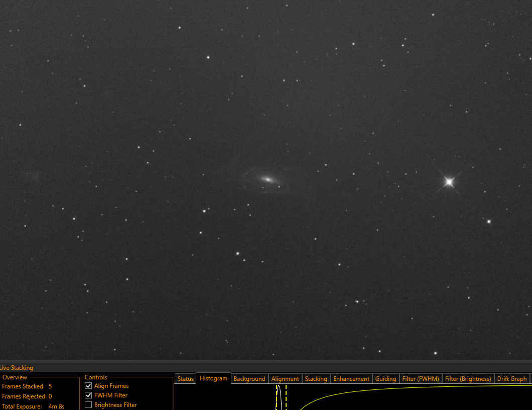
Task: Click the Frames Stacked: 5 readout
Action: pyautogui.click(x=27, y=386)
